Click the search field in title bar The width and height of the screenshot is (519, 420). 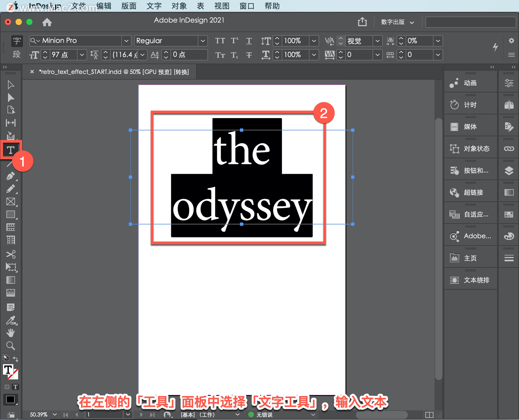click(x=471, y=22)
